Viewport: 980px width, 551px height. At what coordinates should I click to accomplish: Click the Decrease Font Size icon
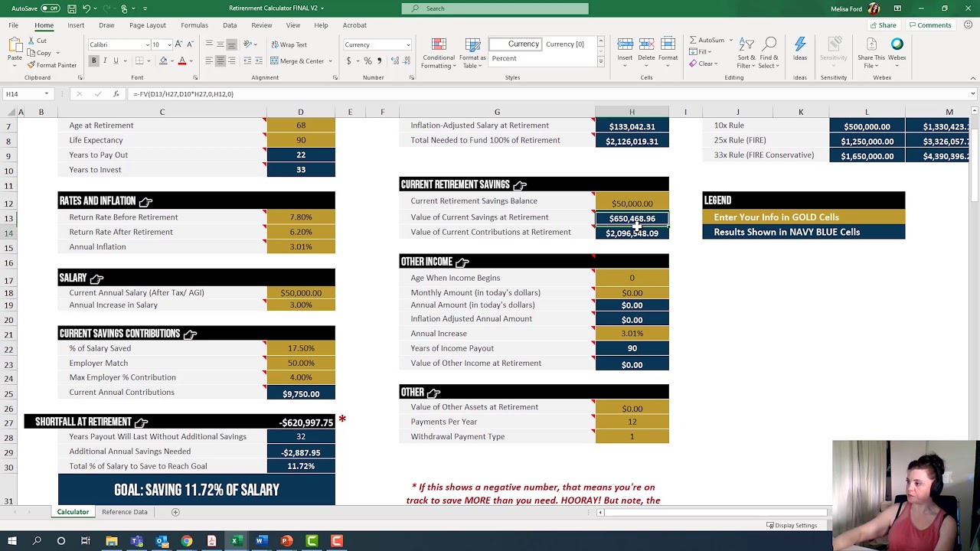189,44
